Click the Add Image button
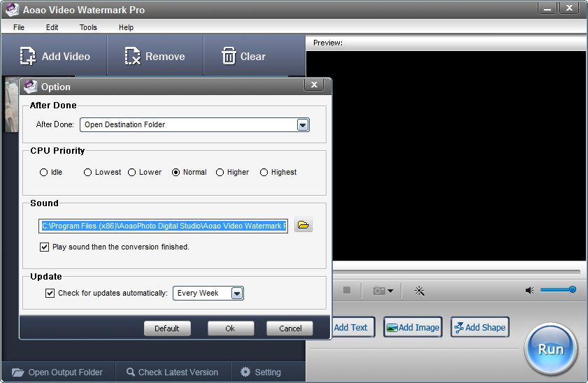 pyautogui.click(x=413, y=328)
